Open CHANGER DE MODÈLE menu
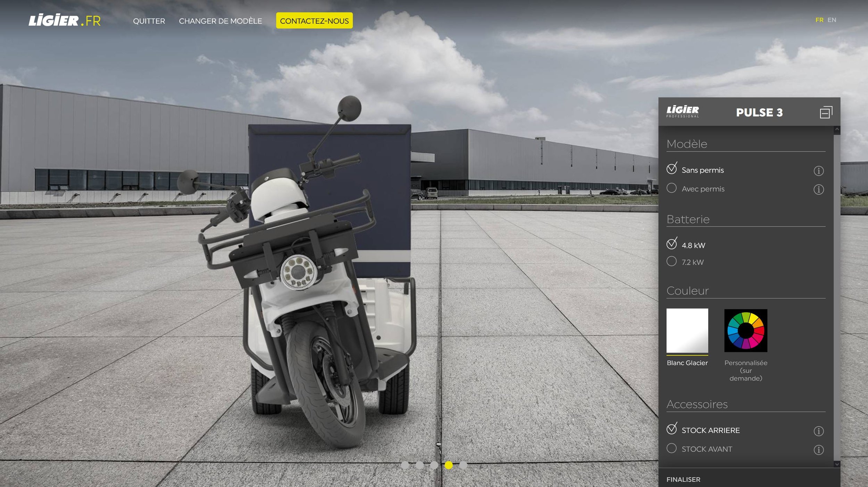The height and width of the screenshot is (487, 868). (220, 21)
